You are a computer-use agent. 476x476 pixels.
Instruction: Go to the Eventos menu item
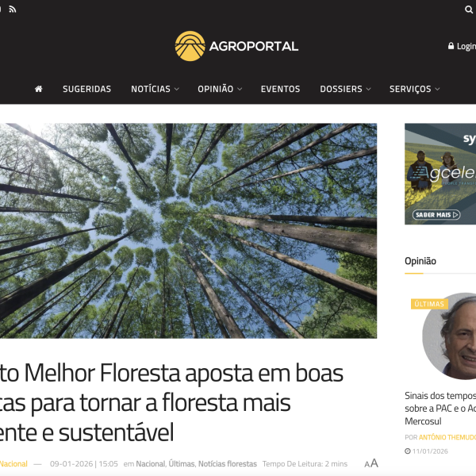(x=280, y=89)
